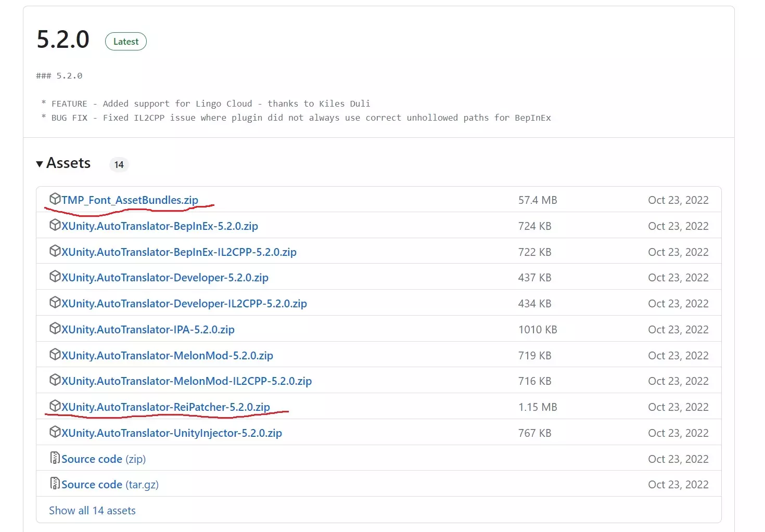Click the 1.15 MB file size
Viewport: 765px width, 532px height.
[x=538, y=407]
